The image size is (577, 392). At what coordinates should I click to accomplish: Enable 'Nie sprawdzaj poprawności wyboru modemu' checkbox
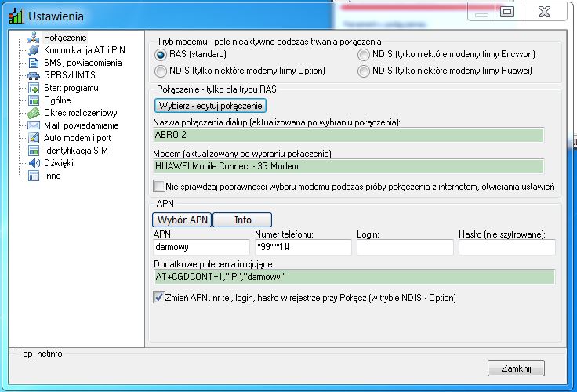160,187
